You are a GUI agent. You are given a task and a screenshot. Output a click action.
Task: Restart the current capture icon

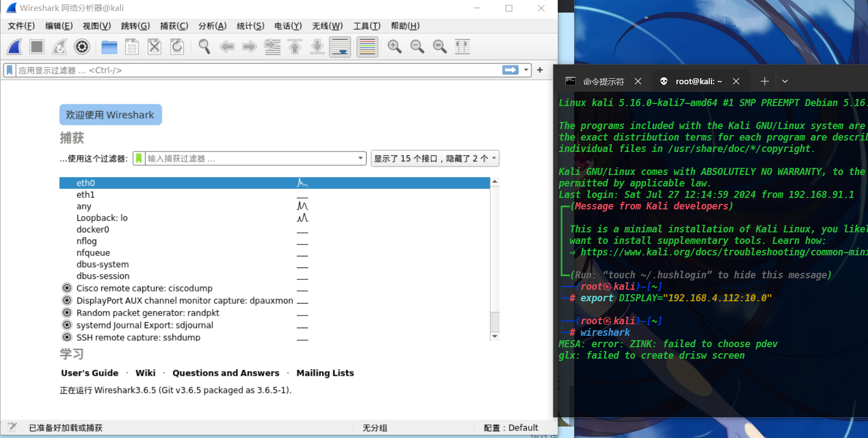pos(59,47)
